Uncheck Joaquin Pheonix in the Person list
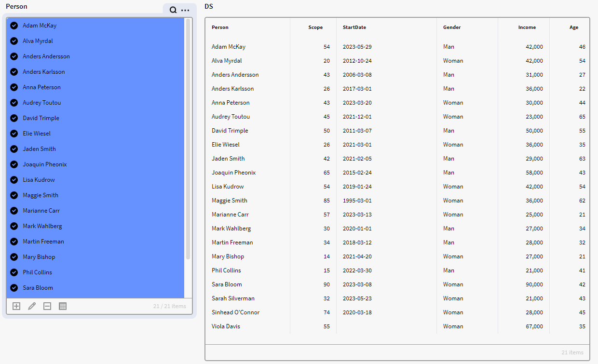Image resolution: width=598 pixels, height=364 pixels. point(14,164)
